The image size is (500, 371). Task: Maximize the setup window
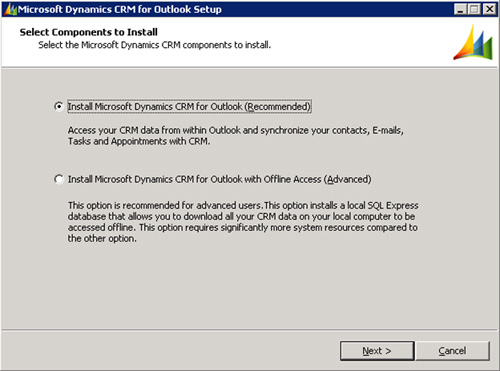point(474,9)
